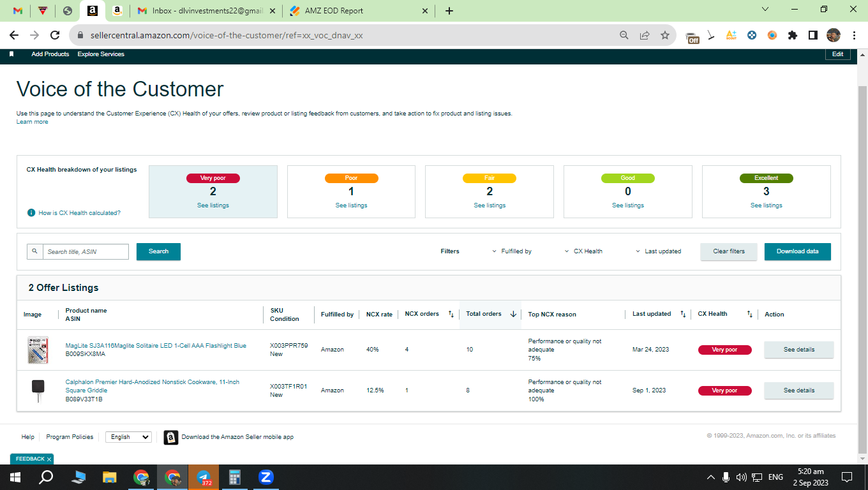Show hidden system tray icons

tap(711, 477)
